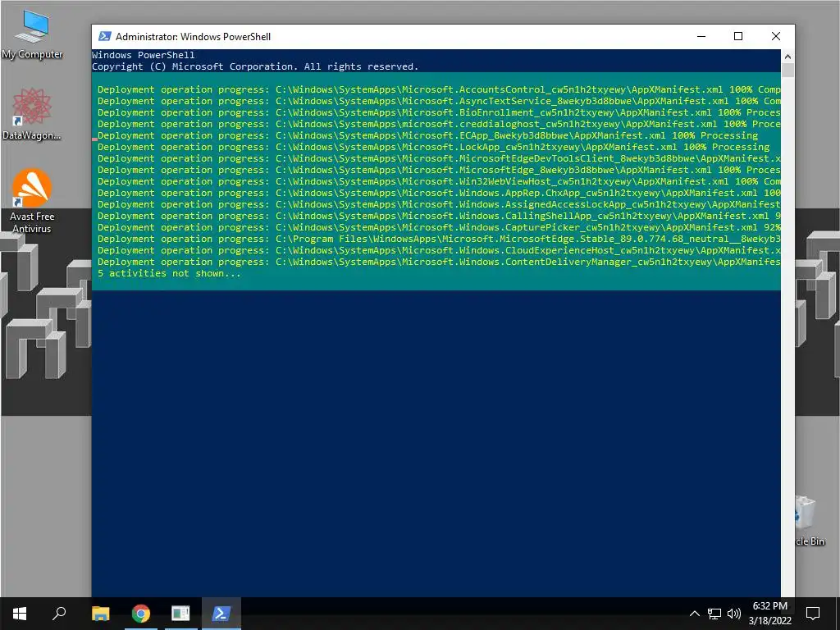Click the Microsoft copyright notice line
The width and height of the screenshot is (840, 630).
coord(255,66)
